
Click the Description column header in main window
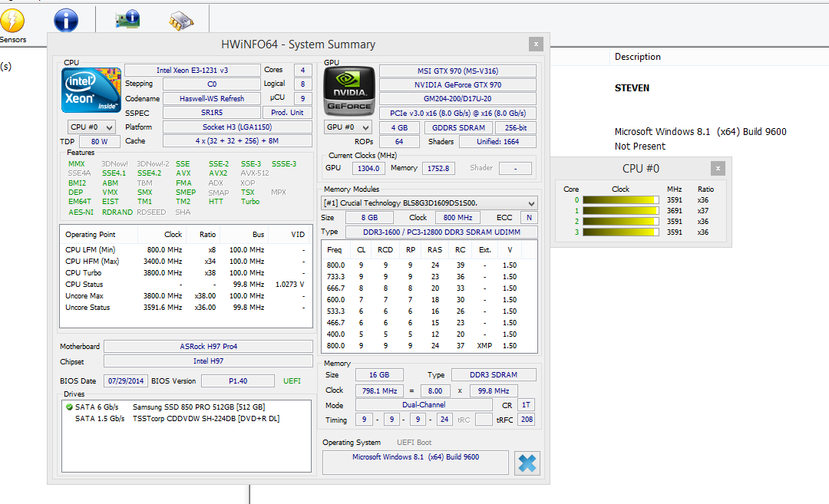tap(638, 57)
